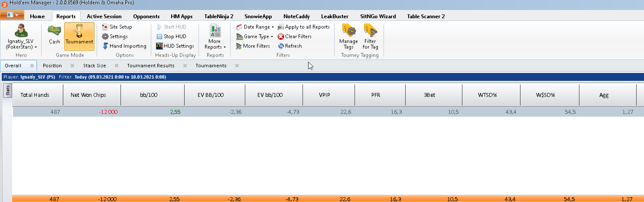Open the Opponents ribbon tab
The width and height of the screenshot is (644, 202).
(146, 17)
